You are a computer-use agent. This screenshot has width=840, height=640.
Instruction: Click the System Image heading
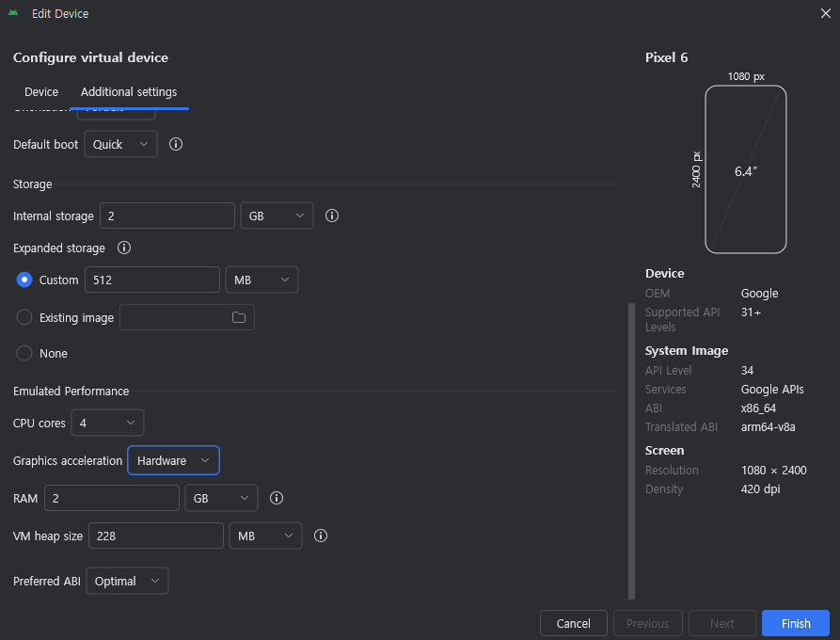coord(687,350)
